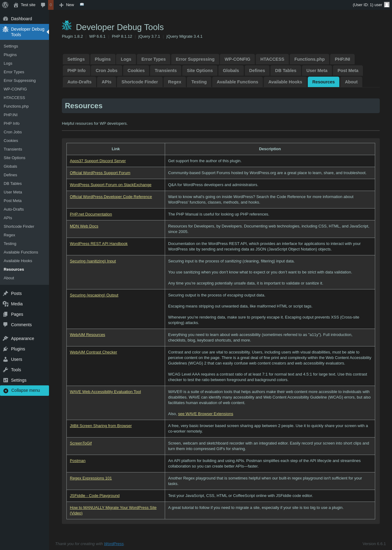Click the Posts pin icon in the sidebar
Viewport: 392px width, 550px height.
tap(6, 293)
